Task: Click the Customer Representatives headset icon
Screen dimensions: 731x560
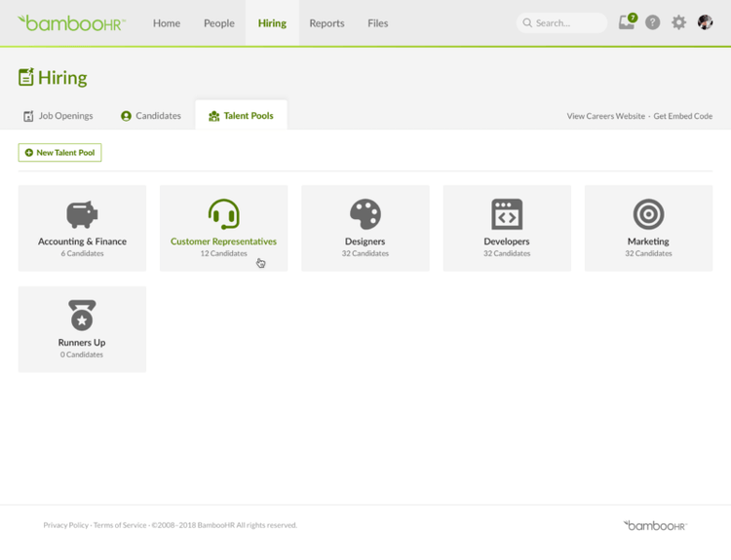Action: tap(224, 214)
